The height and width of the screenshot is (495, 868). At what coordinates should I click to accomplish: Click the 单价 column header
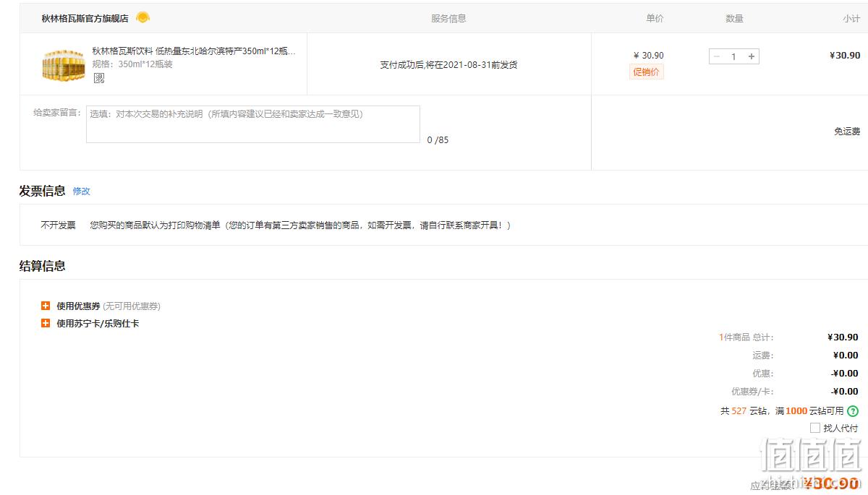(655, 19)
